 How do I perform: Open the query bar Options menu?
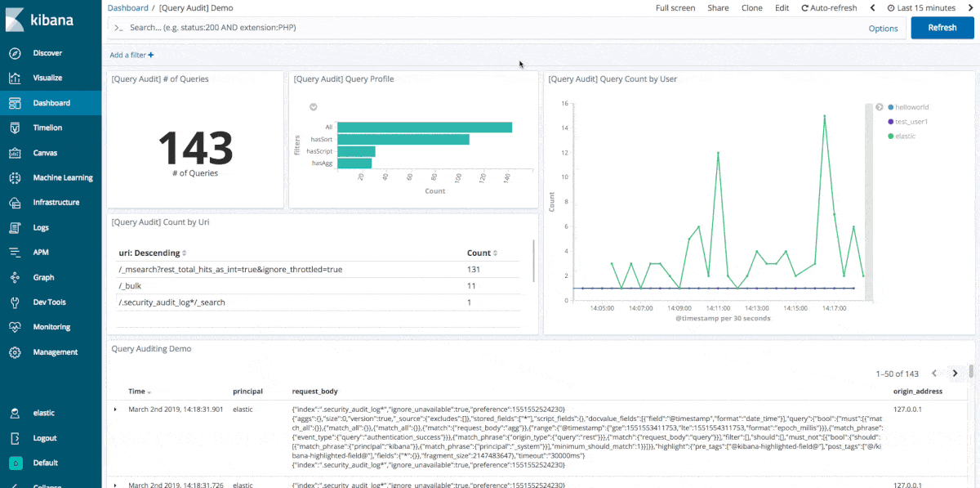click(x=883, y=28)
